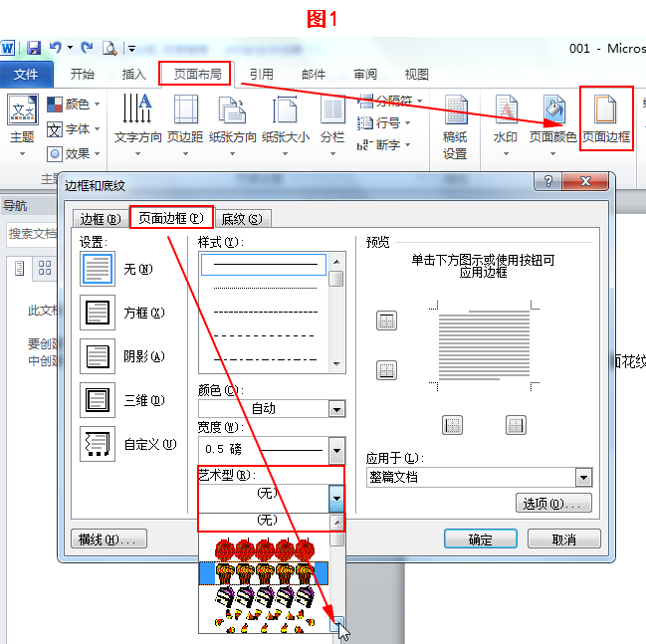Toggle the left border preview button
The height and width of the screenshot is (644, 646).
(452, 425)
